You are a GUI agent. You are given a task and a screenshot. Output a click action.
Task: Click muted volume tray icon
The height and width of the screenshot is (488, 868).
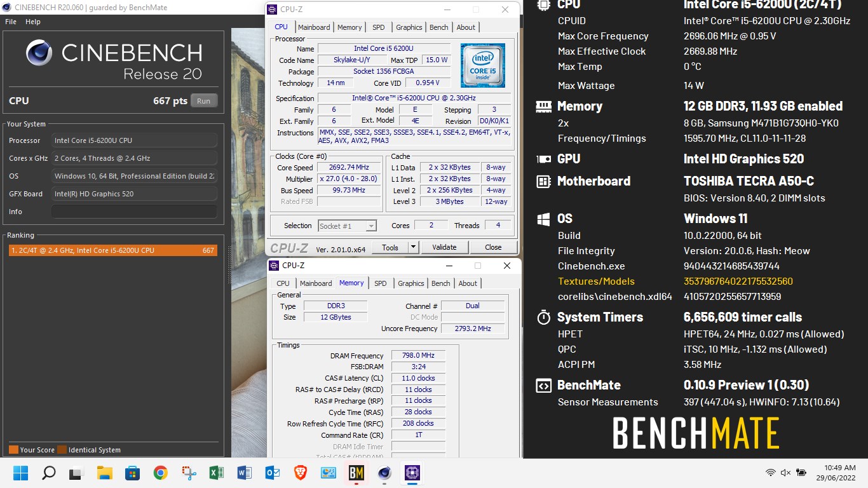tap(785, 473)
